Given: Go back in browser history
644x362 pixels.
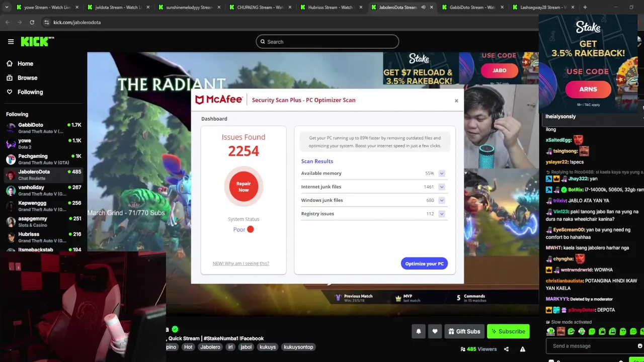Looking at the screenshot, I should click(8, 22).
